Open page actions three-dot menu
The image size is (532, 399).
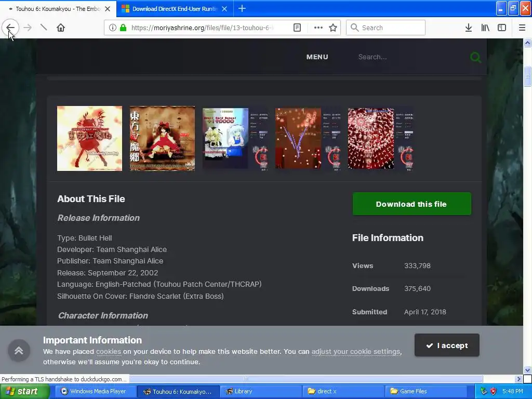tap(318, 28)
